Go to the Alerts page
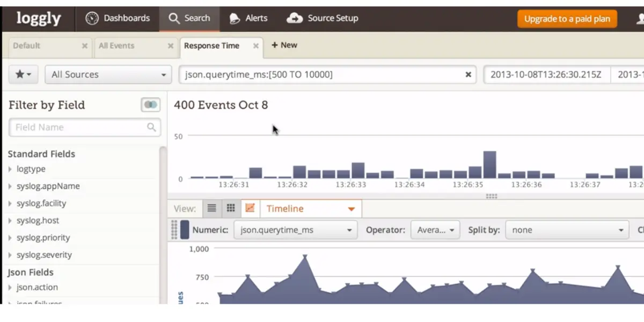Viewport: 644px width, 322px height. 248,18
